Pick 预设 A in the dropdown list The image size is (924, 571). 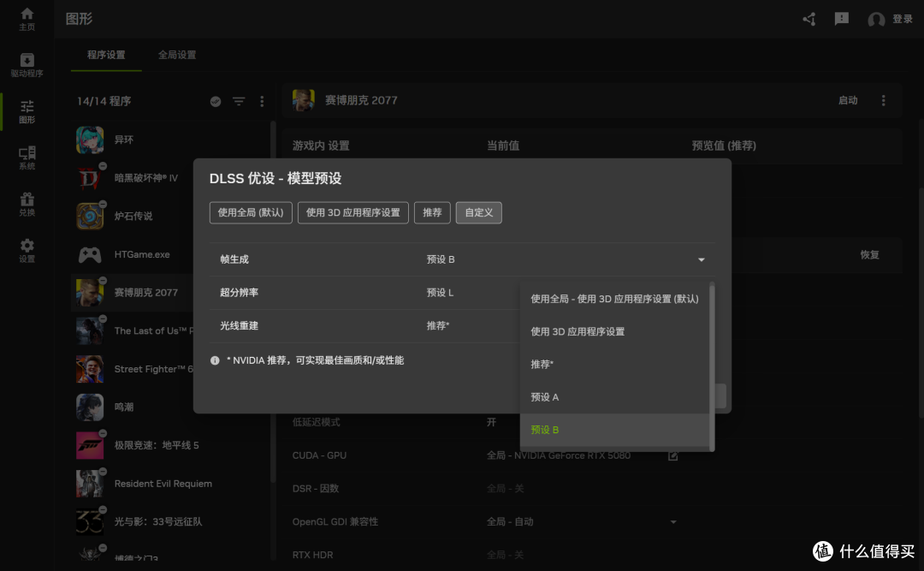614,397
